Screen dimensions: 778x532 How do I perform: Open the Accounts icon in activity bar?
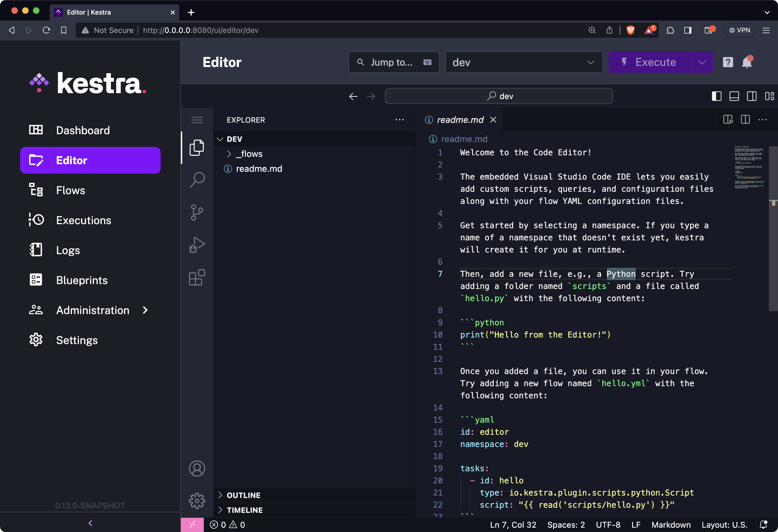[x=197, y=468]
